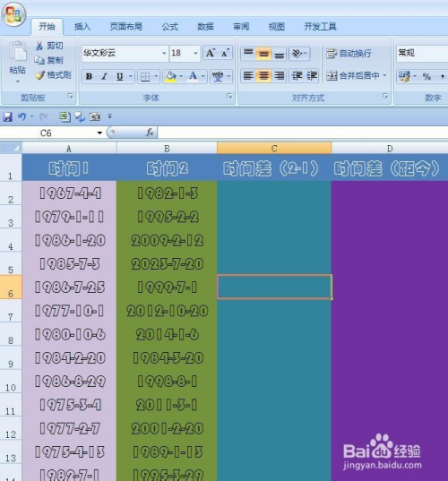The width and height of the screenshot is (448, 481).
Task: Switch to the 开始 ribbon tab
Action: (47, 27)
